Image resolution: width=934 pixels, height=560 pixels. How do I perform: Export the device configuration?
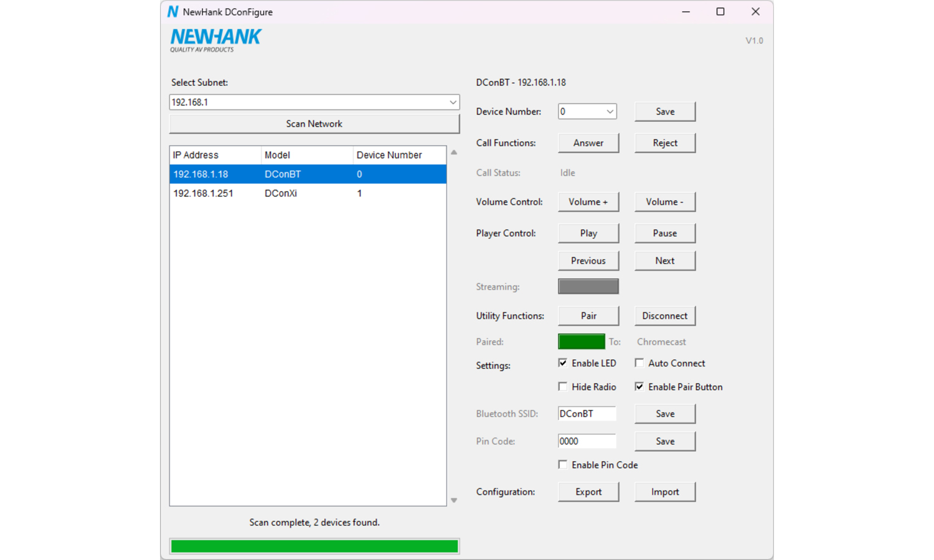tap(588, 492)
